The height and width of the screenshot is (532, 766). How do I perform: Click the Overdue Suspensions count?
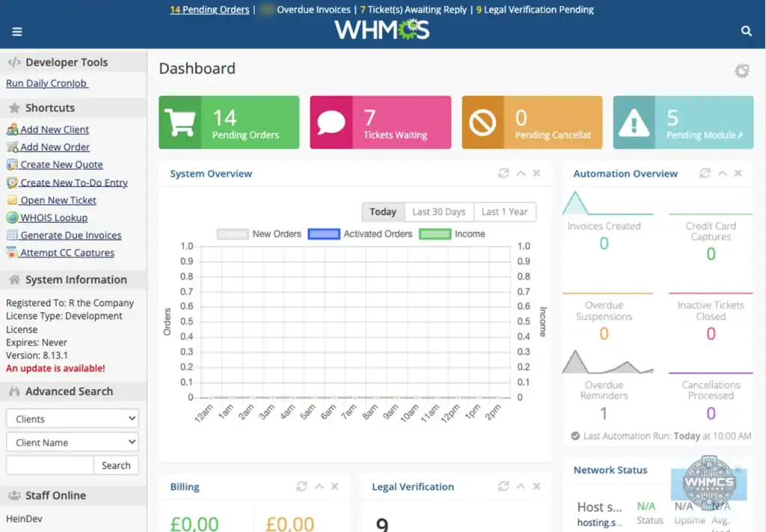click(x=604, y=334)
